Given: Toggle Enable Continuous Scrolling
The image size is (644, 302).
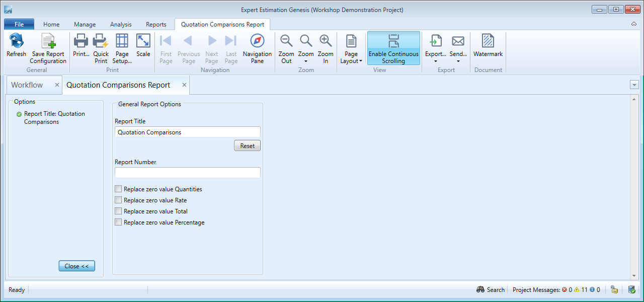Looking at the screenshot, I should pos(393,48).
